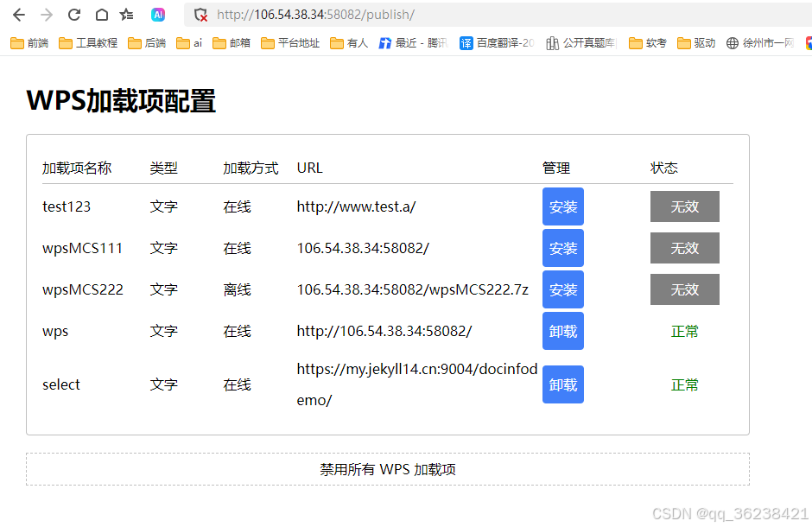Click 无效 status of wpsMCS111 row
Viewport: 812px width, 527px height.
(685, 248)
